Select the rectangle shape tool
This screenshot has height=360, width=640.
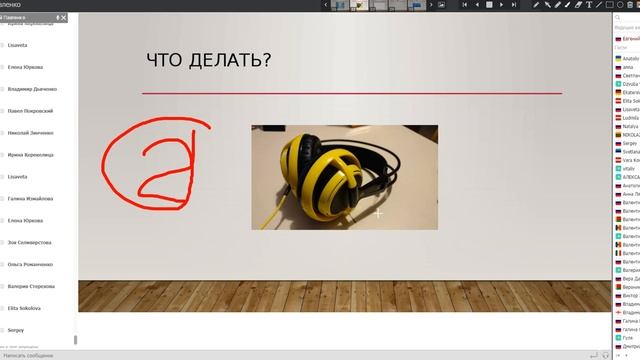[609, 5]
